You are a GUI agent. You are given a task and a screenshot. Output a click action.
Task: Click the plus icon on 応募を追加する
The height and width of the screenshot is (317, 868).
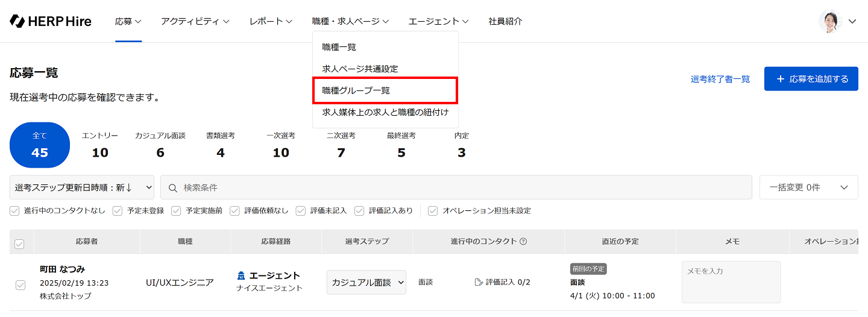point(781,79)
